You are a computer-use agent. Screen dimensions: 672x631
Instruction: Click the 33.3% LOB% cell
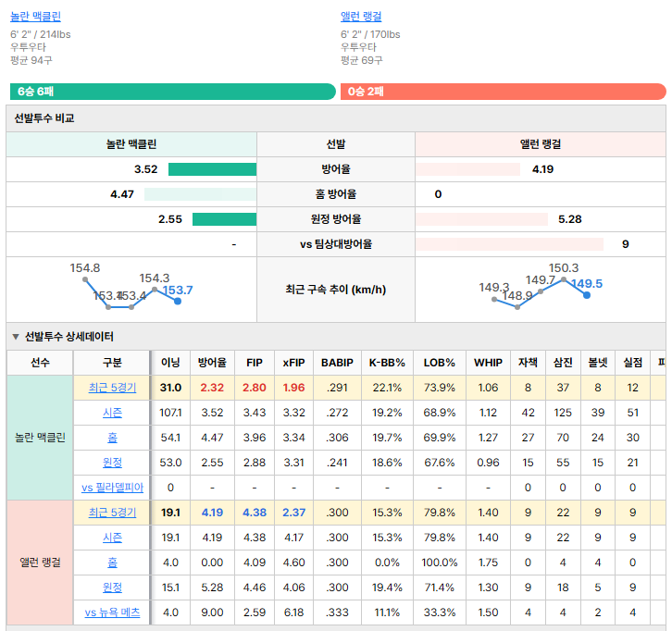coord(440,612)
